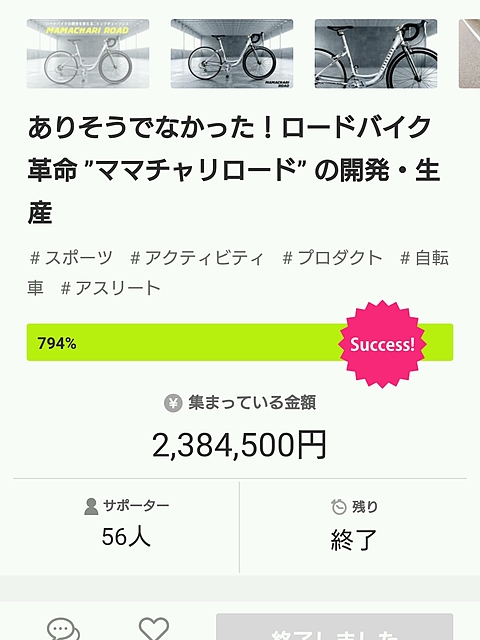Open the third bicycle close-up thumbnail

coord(376,53)
